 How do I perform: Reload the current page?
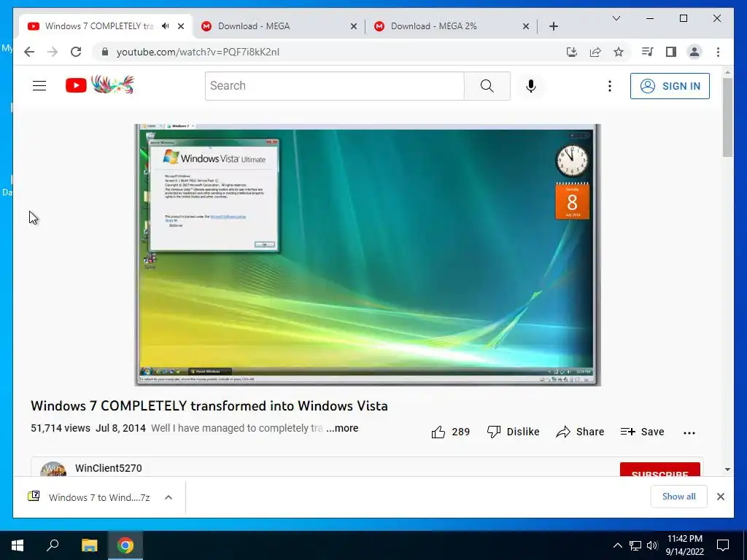(76, 52)
